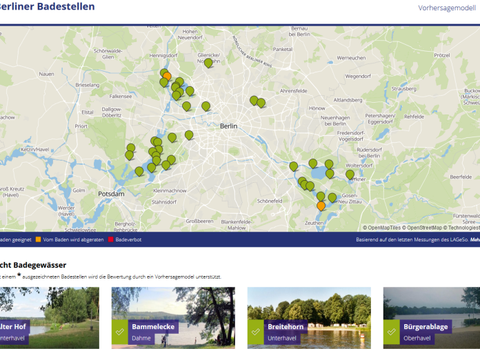Viewport: 480px width, 360px height.
Task: Click the 'Oberhavel' label on the Bürgerablage card
Action: (x=417, y=338)
